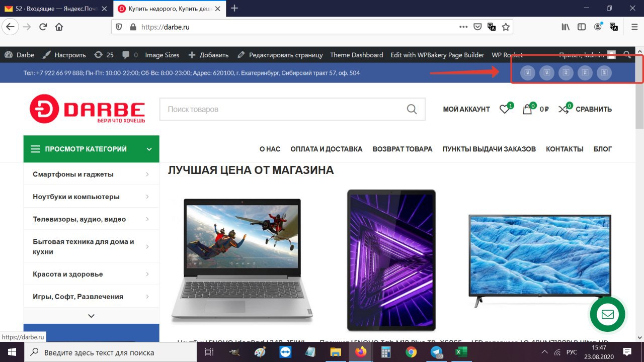Open Theme Dashboard in admin bar
This screenshot has width=644, height=362.
click(357, 55)
